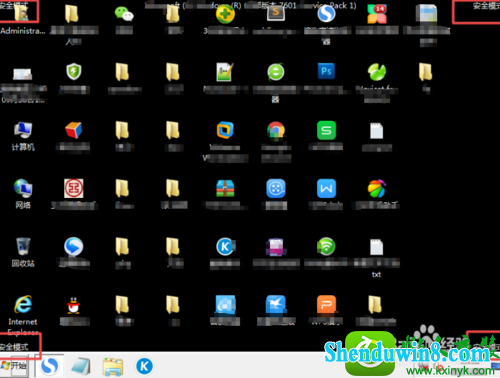Open the notepad icon on the taskbar

coord(81,367)
